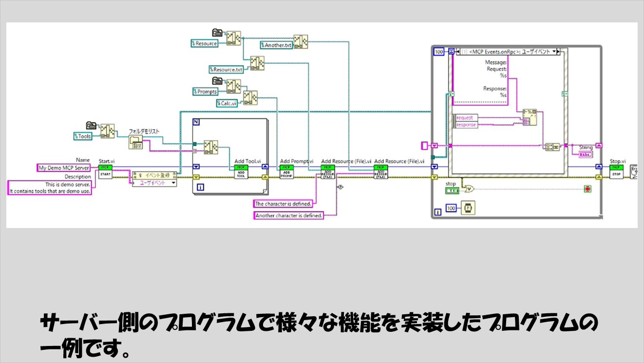Click the For Loop count N terminal
The image size is (644, 363).
pos(196,122)
